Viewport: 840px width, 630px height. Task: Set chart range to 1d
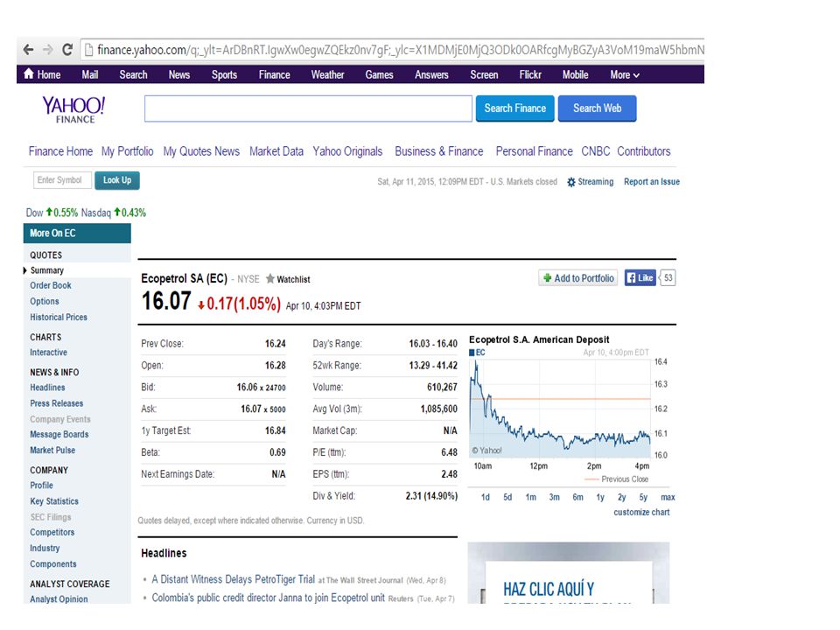tap(486, 497)
